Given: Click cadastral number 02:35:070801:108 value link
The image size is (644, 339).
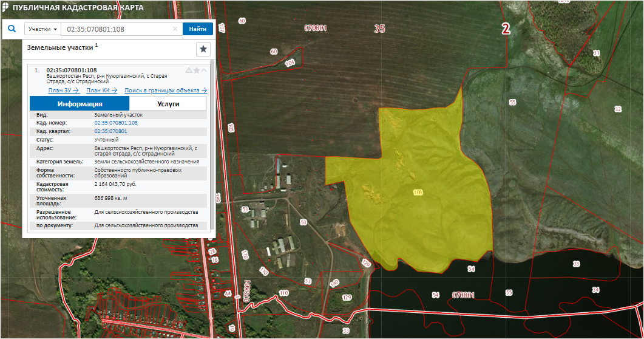Looking at the screenshot, I should coord(115,123).
